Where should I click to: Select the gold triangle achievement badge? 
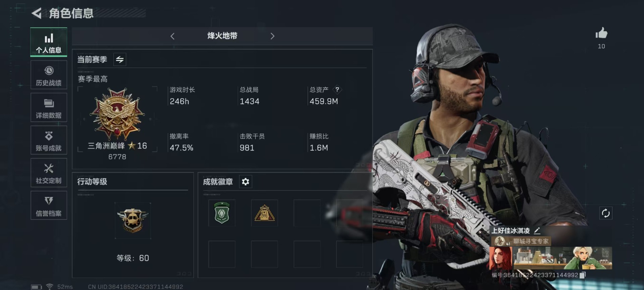(264, 213)
